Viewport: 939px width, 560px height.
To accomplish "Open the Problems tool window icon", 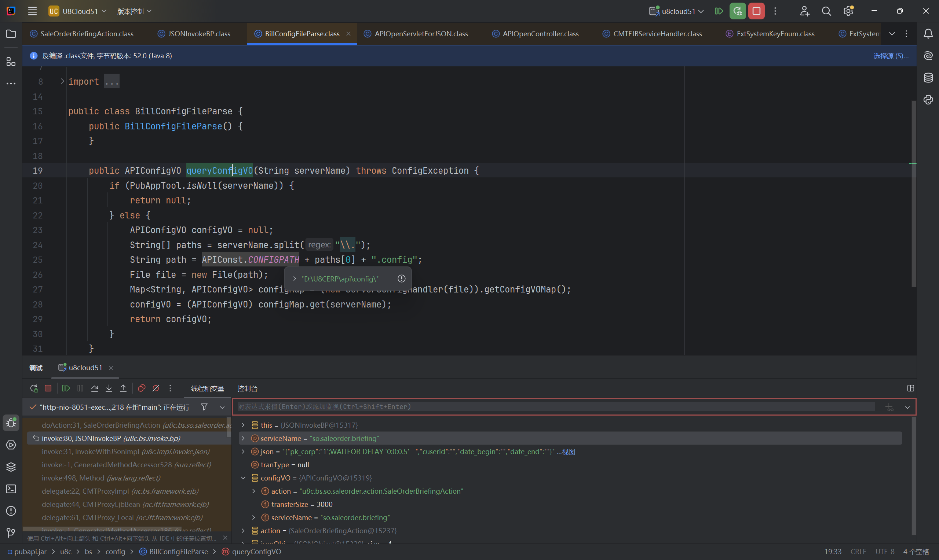I will (x=11, y=511).
